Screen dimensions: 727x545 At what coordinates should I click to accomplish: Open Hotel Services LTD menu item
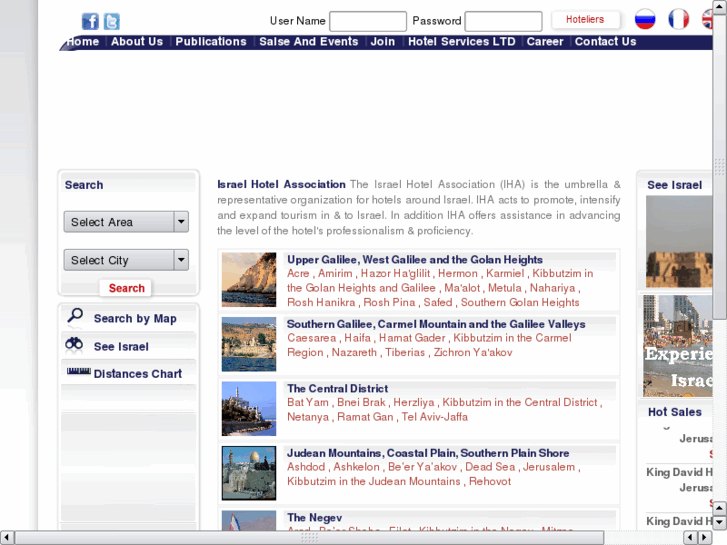pos(462,42)
